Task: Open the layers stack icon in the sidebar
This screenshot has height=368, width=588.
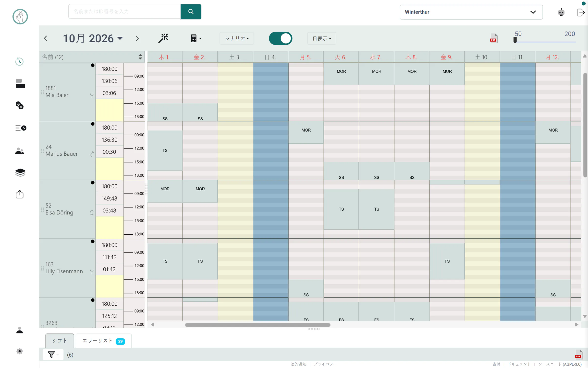Action: (x=20, y=172)
